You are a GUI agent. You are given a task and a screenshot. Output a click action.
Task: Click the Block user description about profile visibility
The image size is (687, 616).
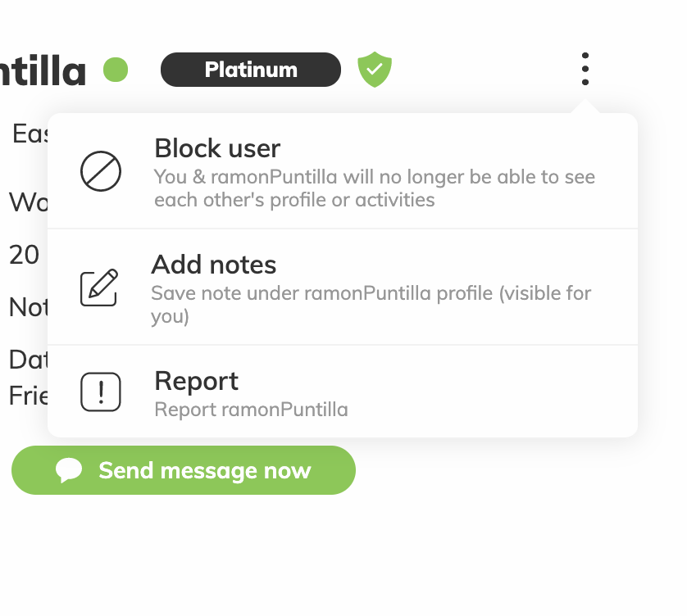[375, 188]
